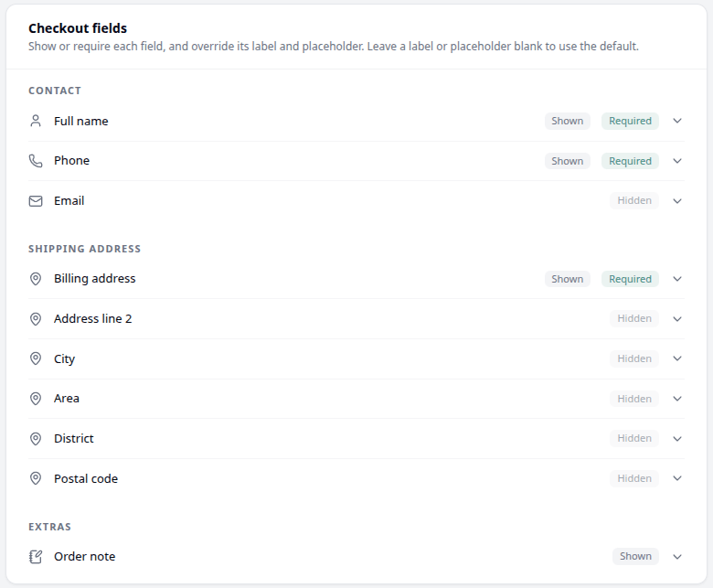Expand the Phone field settings

click(677, 161)
